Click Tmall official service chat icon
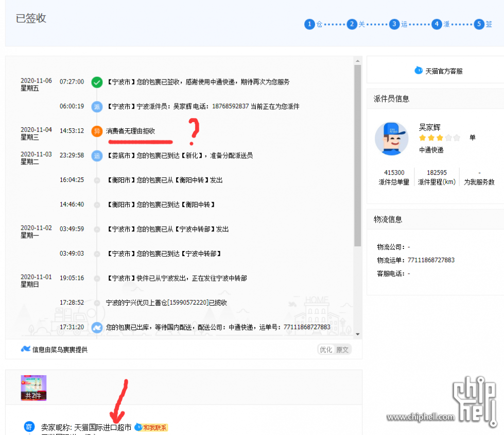Screen dimensions: 504x435 419,70
